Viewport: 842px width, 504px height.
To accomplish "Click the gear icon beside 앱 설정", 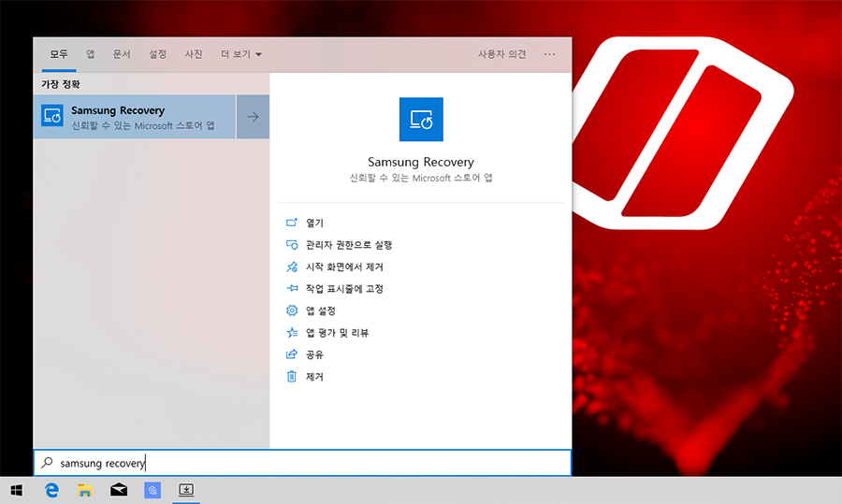I will (x=292, y=310).
